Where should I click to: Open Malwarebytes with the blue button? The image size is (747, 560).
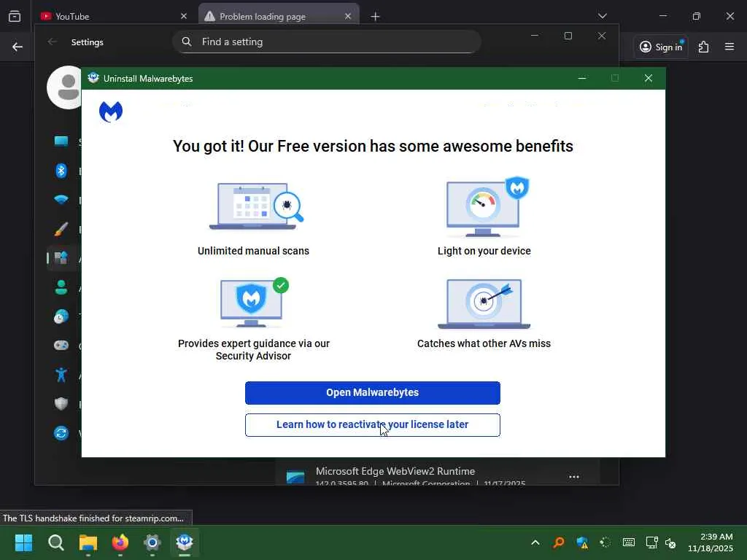(x=373, y=393)
